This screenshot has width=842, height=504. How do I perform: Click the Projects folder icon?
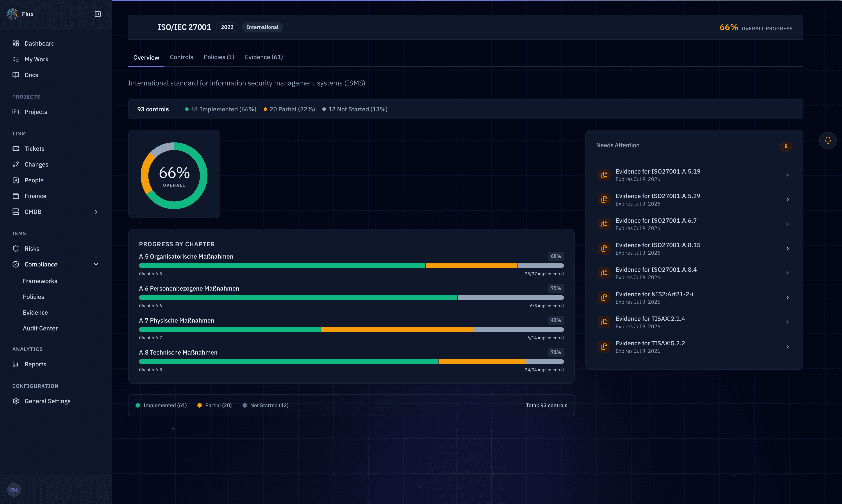point(16,112)
